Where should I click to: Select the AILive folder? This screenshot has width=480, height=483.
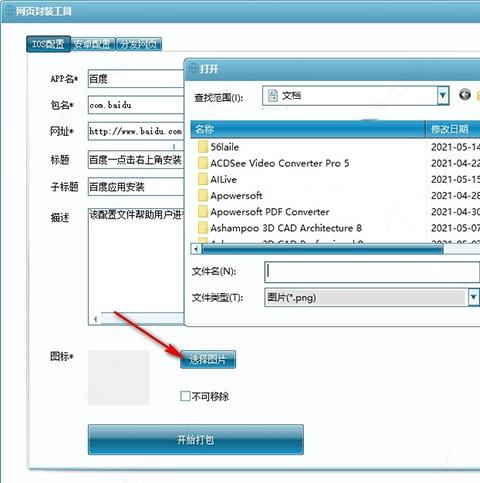[223, 179]
